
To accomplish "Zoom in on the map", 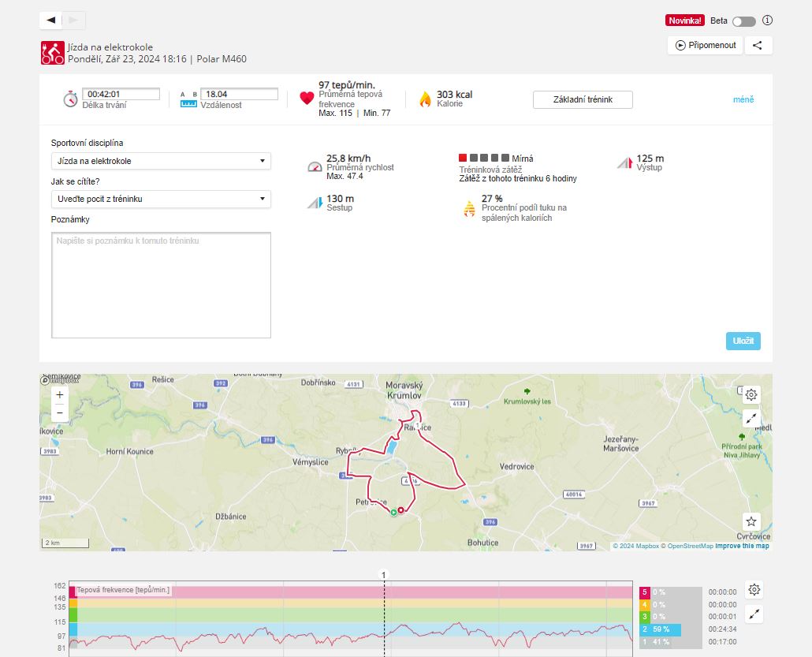I will click(60, 395).
